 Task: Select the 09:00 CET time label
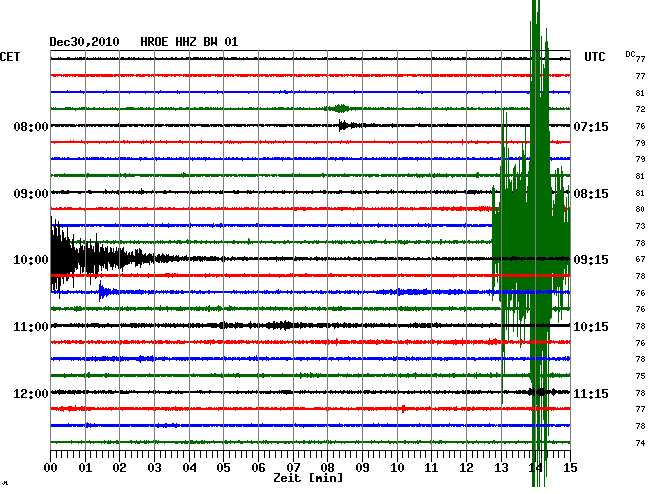pyautogui.click(x=31, y=194)
